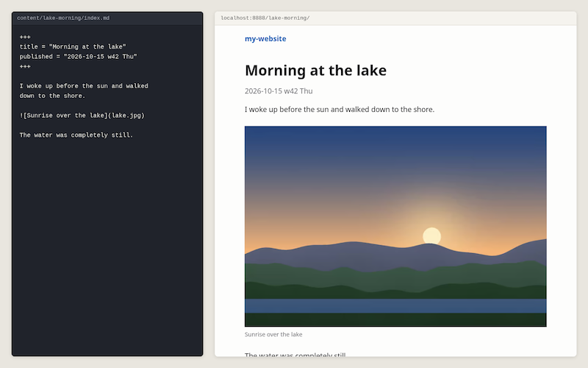Click the sunrise lake image in the preview
Image resolution: width=588 pixels, height=368 pixels.
pos(395,226)
